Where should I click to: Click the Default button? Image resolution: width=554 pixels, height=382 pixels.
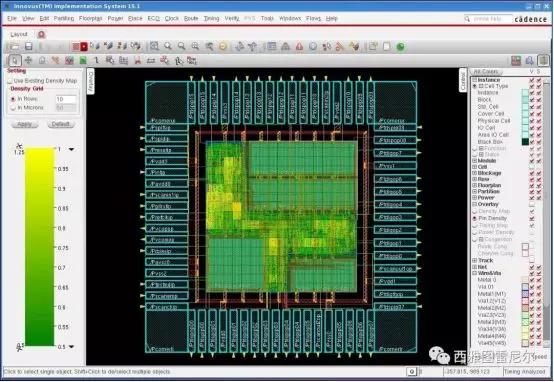pos(61,124)
